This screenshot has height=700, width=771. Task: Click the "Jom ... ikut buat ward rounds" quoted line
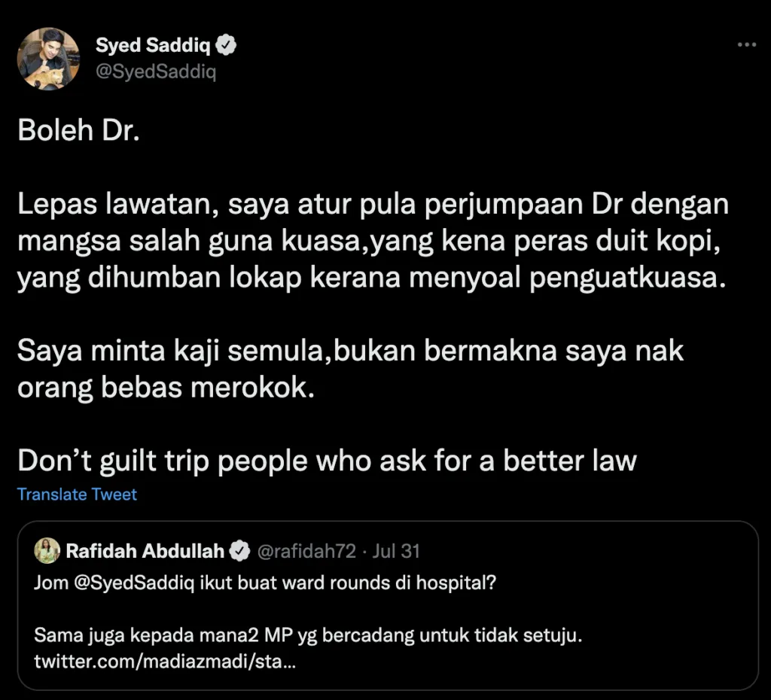[x=265, y=583]
